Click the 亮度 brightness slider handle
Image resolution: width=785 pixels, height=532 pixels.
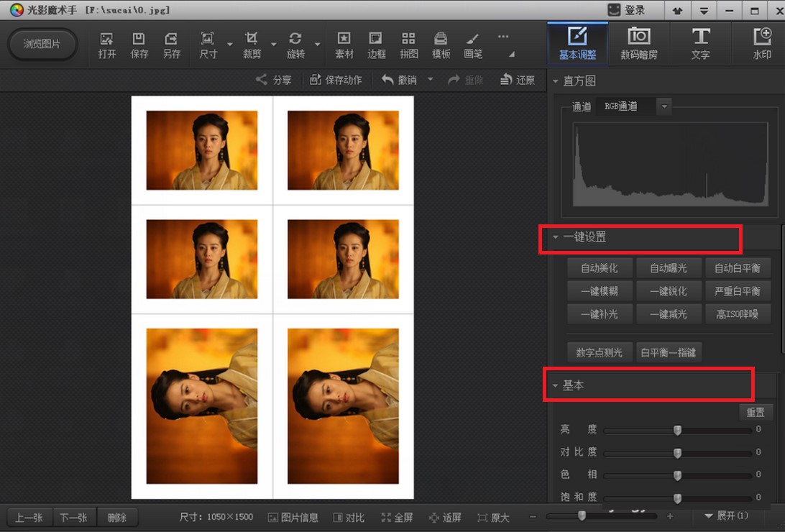point(677,430)
